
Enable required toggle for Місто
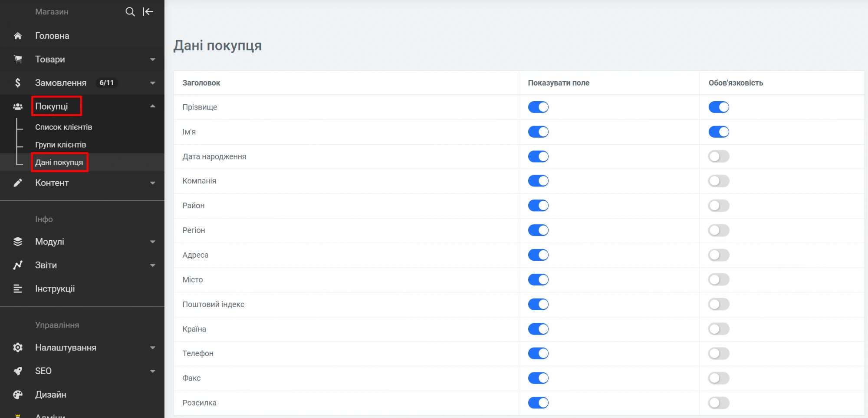[719, 280]
